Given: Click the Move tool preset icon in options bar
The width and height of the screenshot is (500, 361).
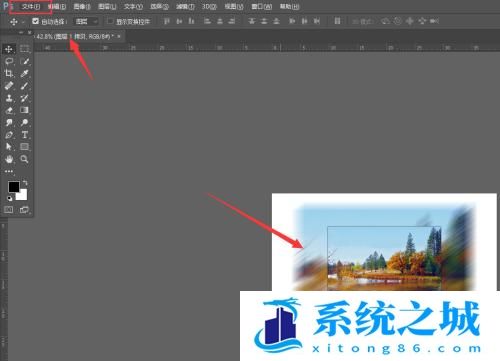Looking at the screenshot, I should pyautogui.click(x=14, y=22).
